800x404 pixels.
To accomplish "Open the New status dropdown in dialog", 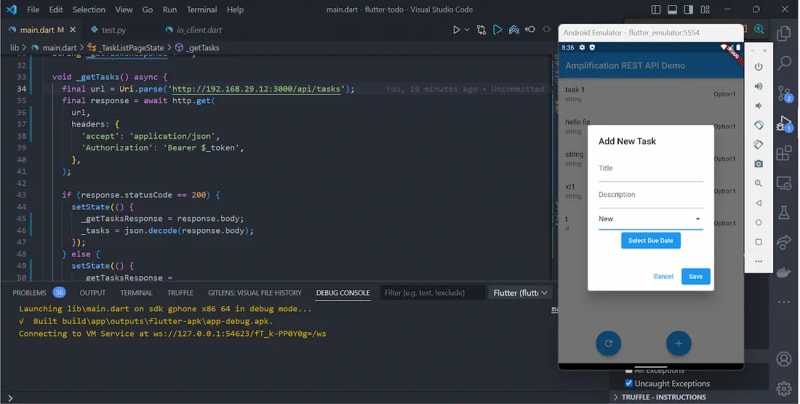I will (651, 219).
